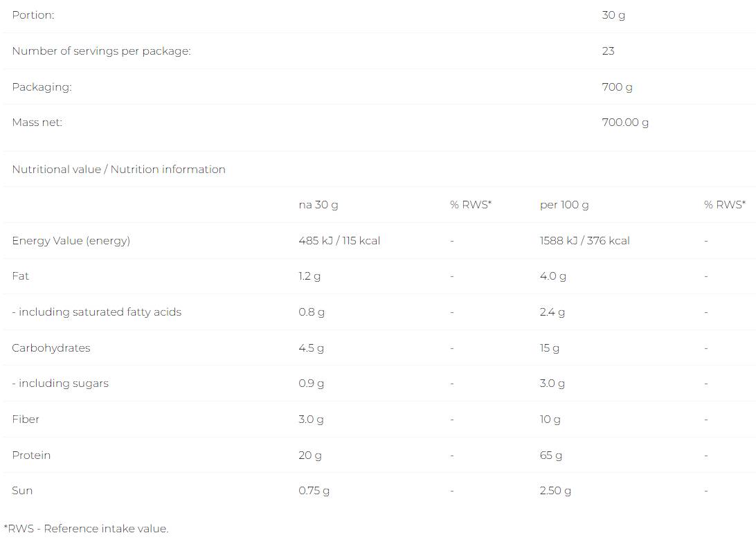Click the "Energy Value (energy)" row label
The height and width of the screenshot is (542, 756).
(x=71, y=241)
